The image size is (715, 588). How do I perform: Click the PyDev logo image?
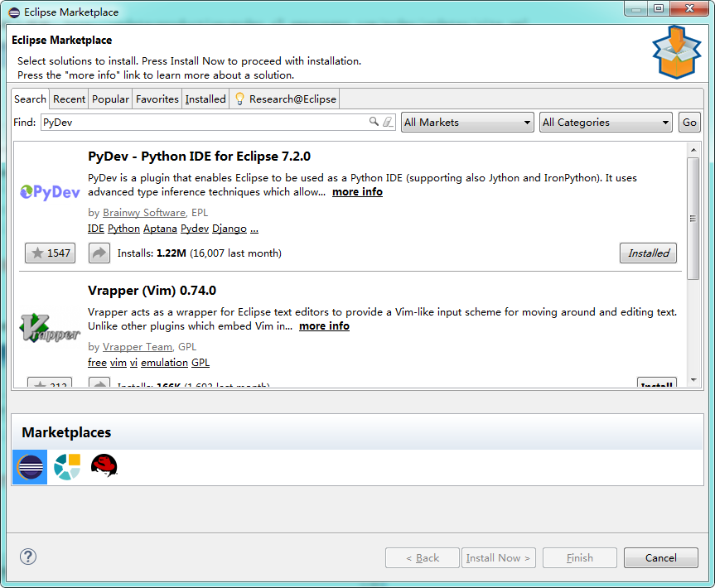click(x=51, y=192)
